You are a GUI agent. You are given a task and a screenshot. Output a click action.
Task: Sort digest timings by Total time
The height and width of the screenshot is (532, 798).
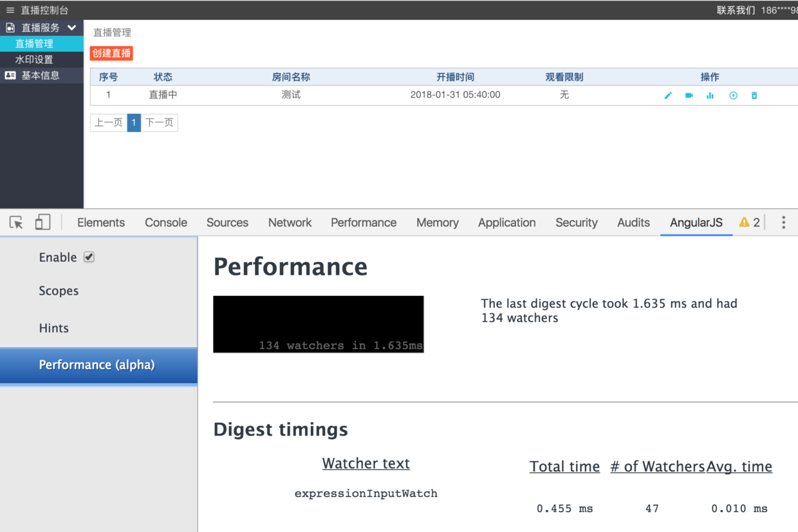pyautogui.click(x=564, y=466)
